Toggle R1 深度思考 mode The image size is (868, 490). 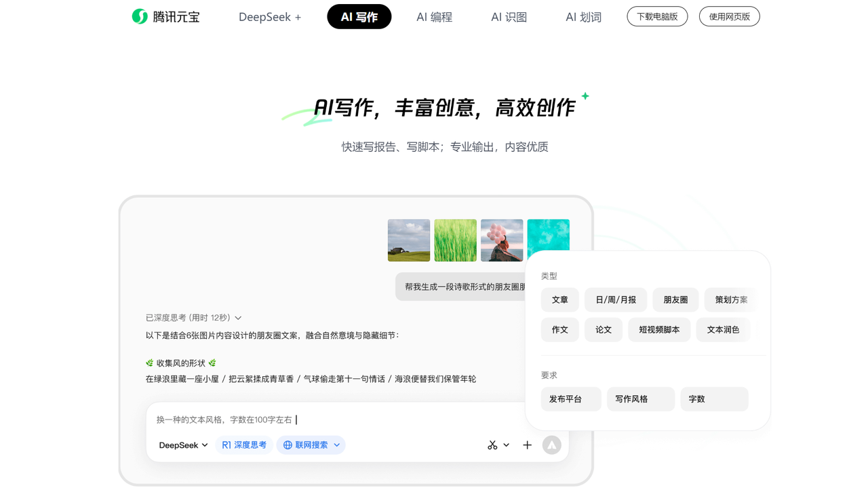[x=244, y=445]
